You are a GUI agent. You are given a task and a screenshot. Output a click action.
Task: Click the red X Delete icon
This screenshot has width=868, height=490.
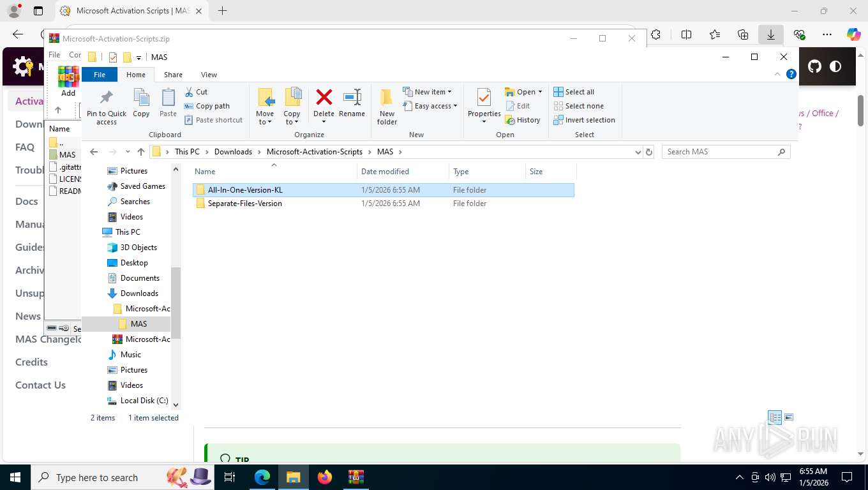324,97
